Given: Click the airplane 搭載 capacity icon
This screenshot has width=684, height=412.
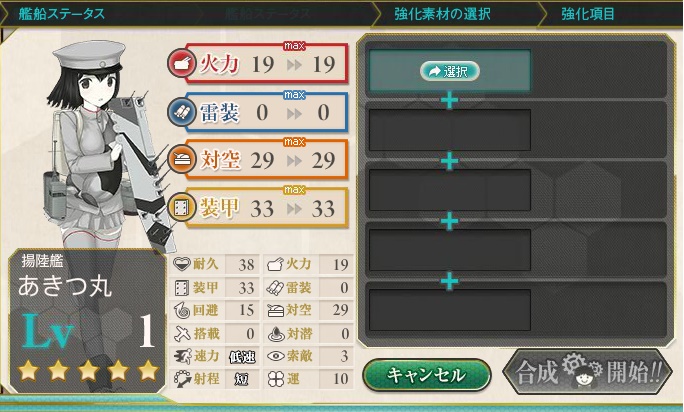Looking at the screenshot, I should coord(182,333).
